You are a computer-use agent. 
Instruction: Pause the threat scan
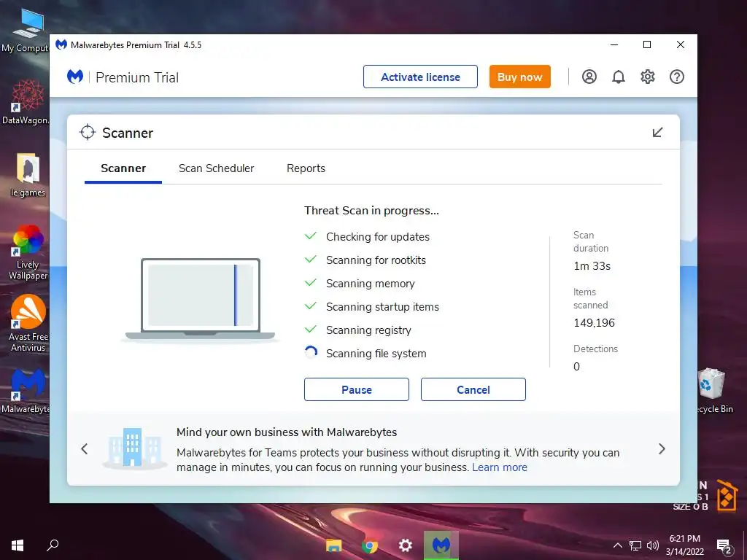point(356,389)
